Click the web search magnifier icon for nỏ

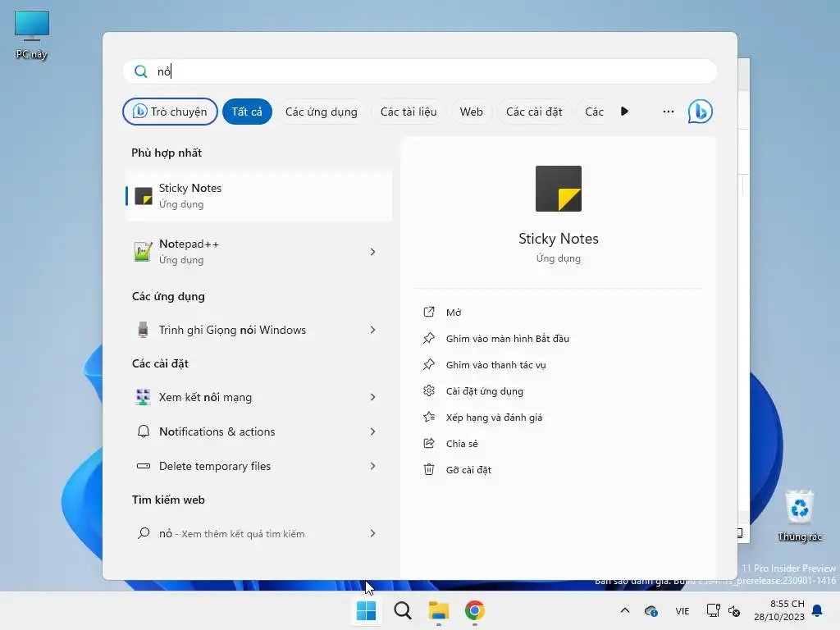point(143,533)
